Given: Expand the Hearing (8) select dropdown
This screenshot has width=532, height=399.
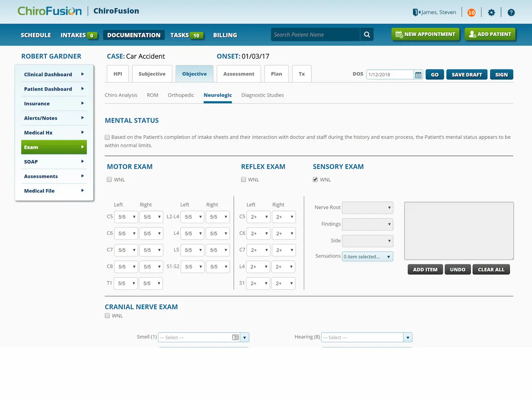Looking at the screenshot, I should pos(407,337).
